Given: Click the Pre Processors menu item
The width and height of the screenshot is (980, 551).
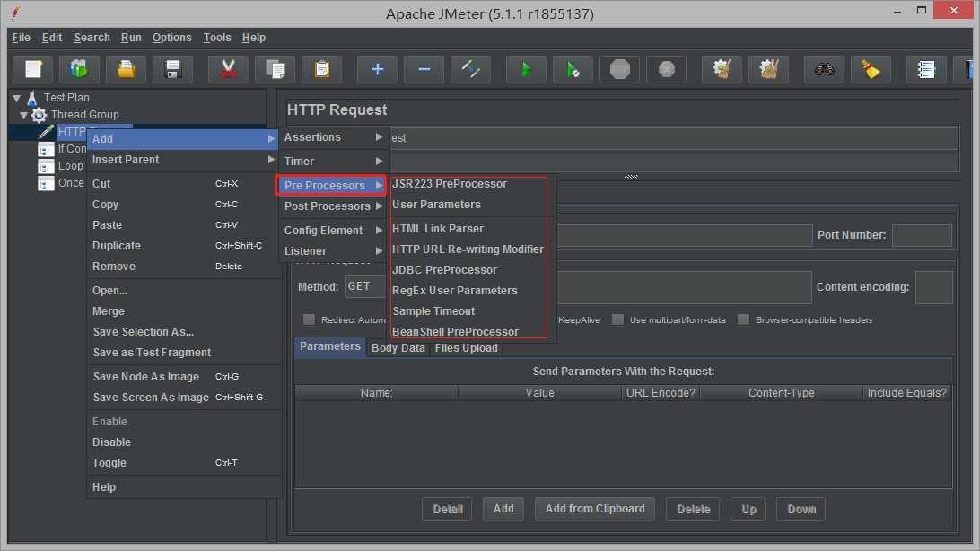Looking at the screenshot, I should pyautogui.click(x=331, y=186).
